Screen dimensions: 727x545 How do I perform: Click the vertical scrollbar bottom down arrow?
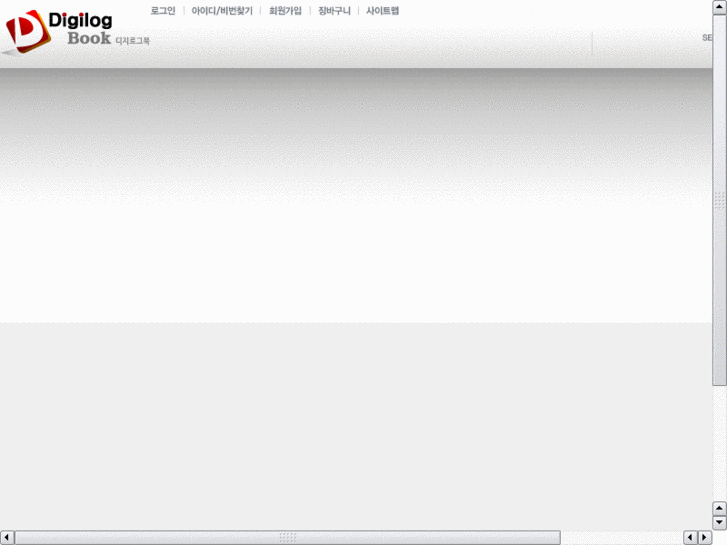719,523
